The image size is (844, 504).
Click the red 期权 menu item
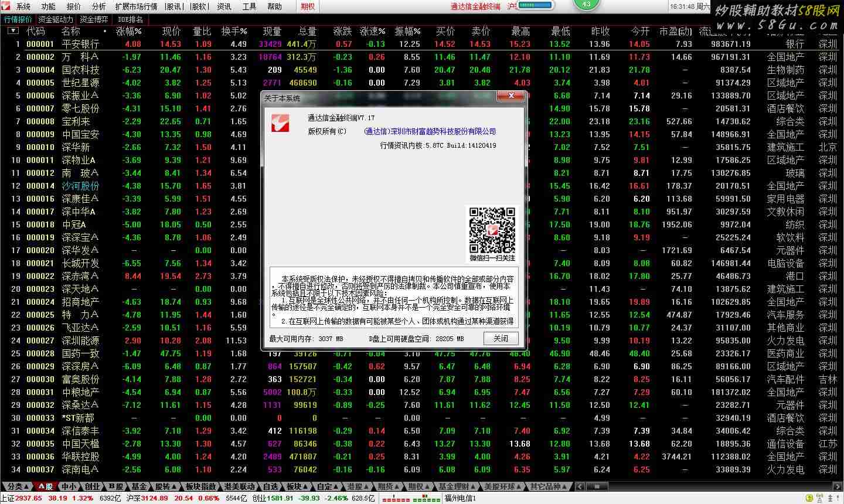tap(308, 6)
